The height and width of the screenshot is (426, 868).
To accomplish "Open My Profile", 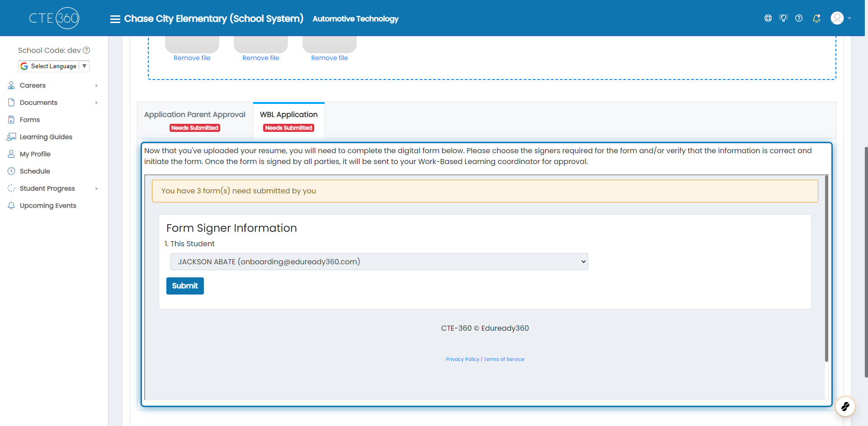I will 35,154.
